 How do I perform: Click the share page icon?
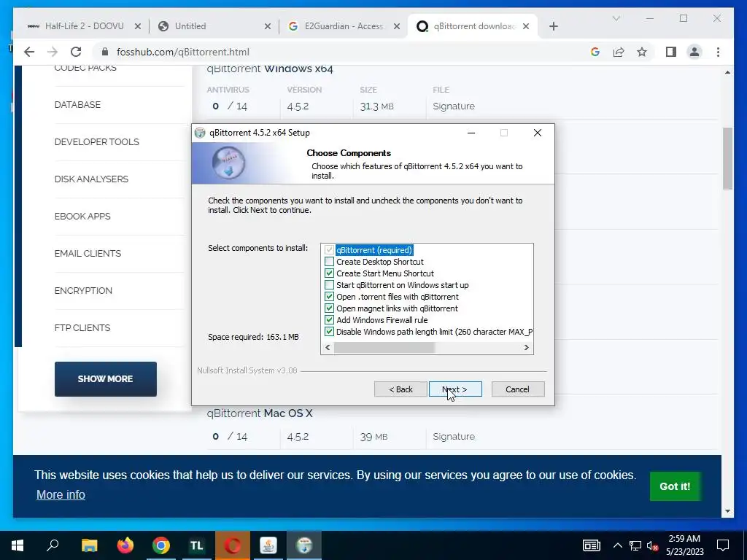pos(619,52)
